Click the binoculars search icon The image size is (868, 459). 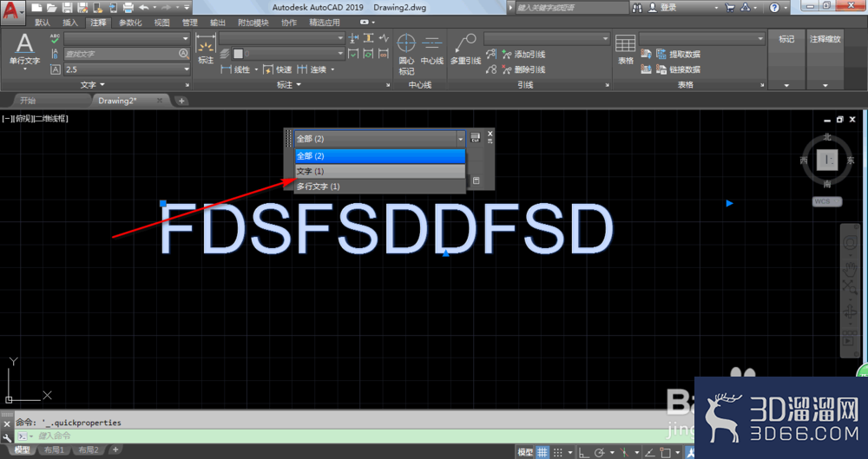point(638,8)
